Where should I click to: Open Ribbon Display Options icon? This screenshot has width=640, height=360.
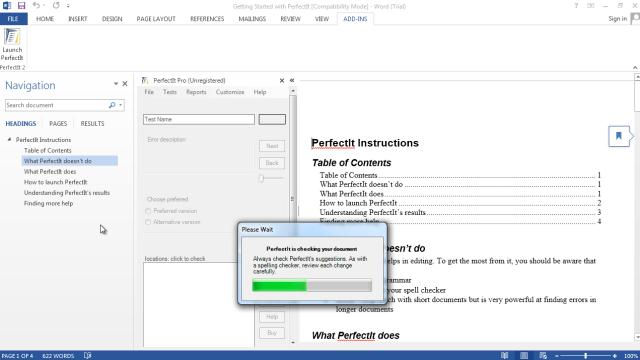(591, 6)
